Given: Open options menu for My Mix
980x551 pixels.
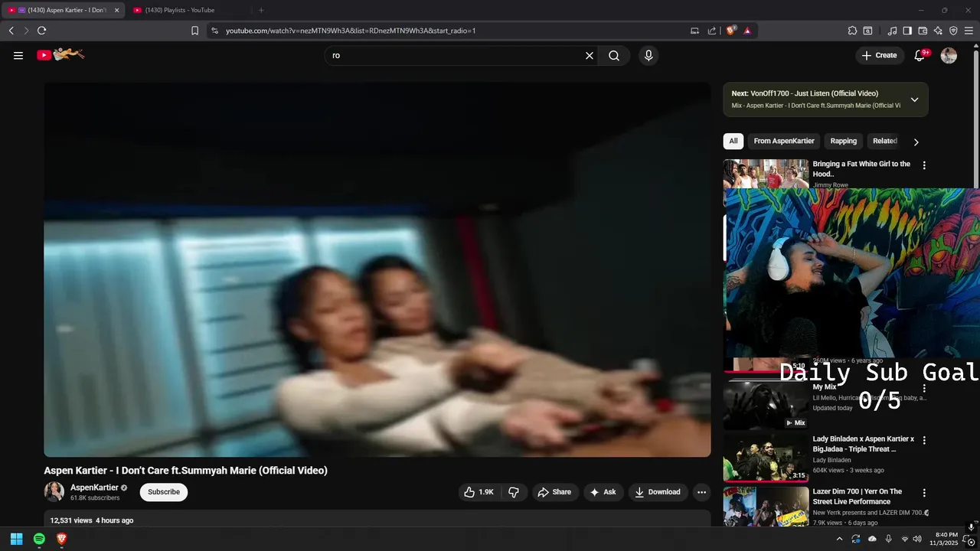Looking at the screenshot, I should tap(924, 389).
